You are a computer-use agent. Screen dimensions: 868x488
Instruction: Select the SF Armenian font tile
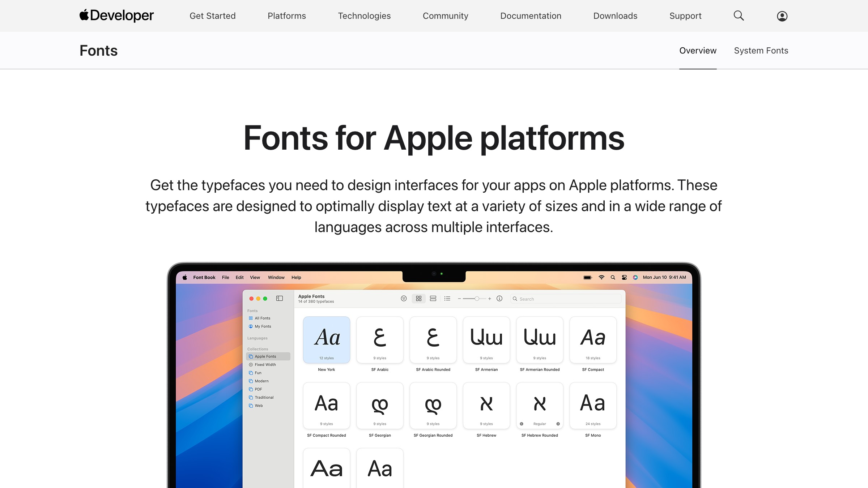click(486, 340)
